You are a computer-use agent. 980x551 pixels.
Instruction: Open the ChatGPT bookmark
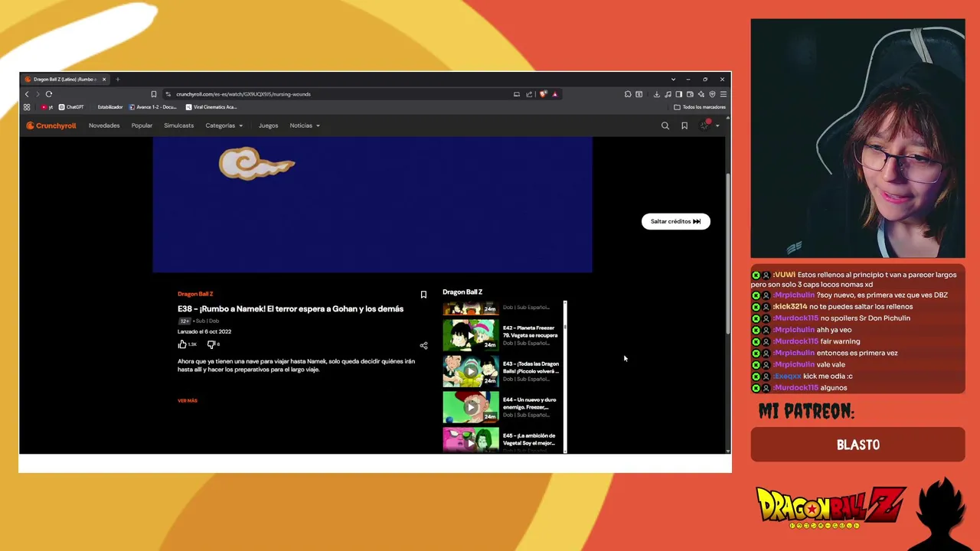(71, 107)
